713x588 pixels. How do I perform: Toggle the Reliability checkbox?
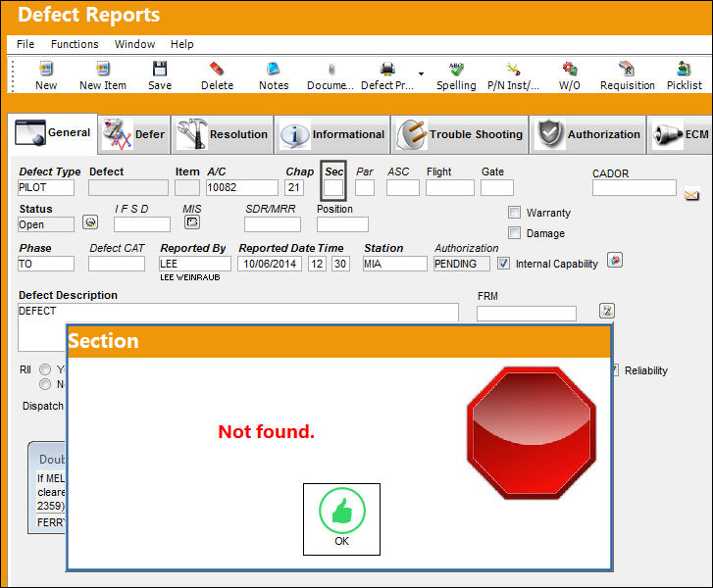(x=615, y=369)
